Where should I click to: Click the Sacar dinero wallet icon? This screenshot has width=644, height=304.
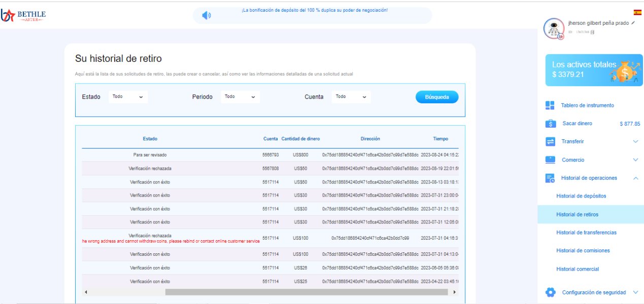tap(550, 124)
